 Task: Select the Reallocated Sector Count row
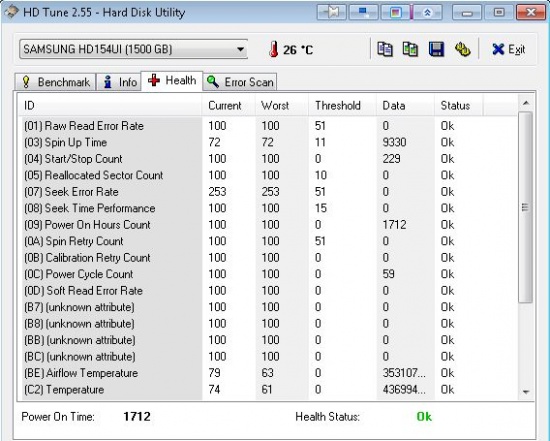[267, 175]
